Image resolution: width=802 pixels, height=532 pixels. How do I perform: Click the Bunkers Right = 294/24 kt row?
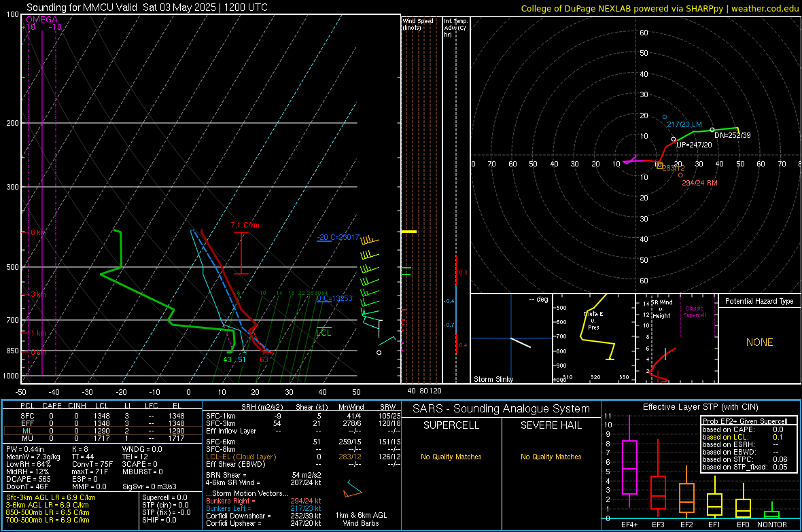point(264,501)
